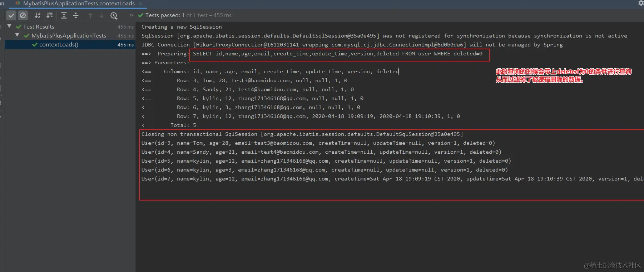Image resolution: width=644 pixels, height=272 pixels.
Task: Click the 'Tests passed: 1' status text
Action: click(165, 15)
